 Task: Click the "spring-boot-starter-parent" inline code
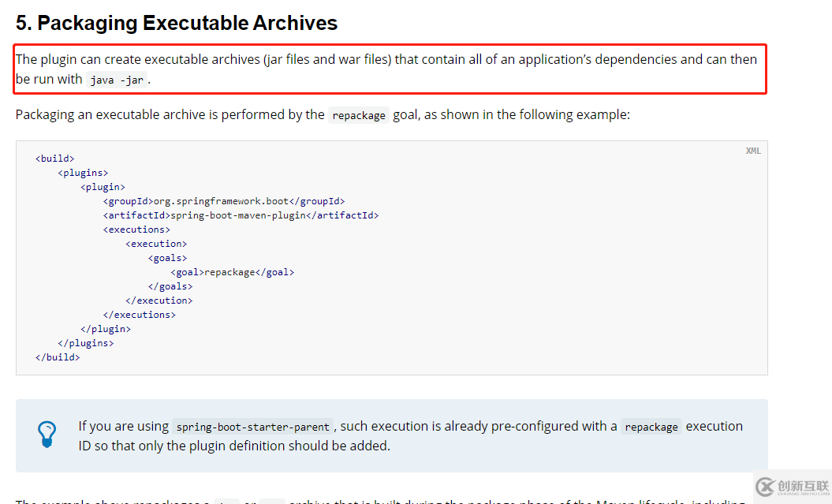click(252, 427)
